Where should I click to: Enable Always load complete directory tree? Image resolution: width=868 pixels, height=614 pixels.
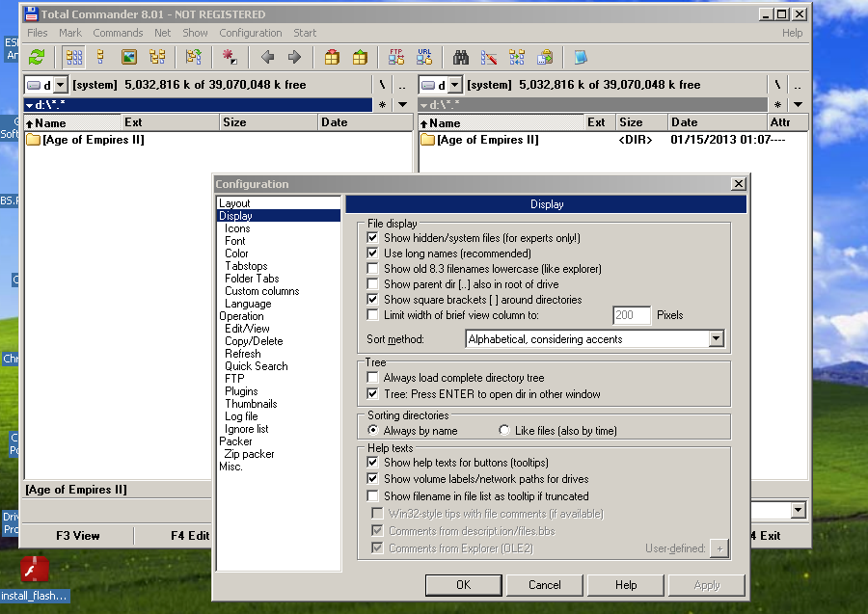(x=373, y=378)
